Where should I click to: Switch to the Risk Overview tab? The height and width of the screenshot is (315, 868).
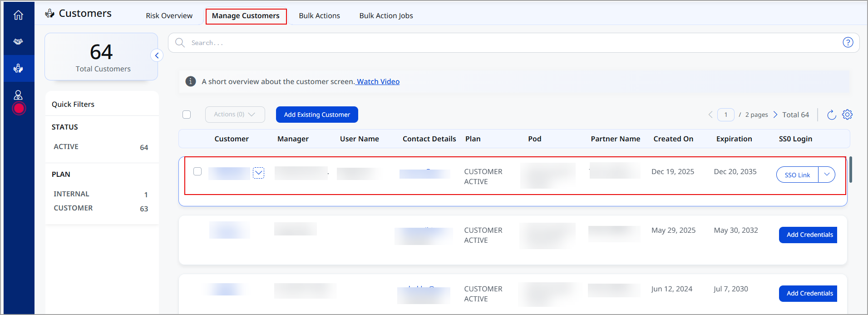169,15
